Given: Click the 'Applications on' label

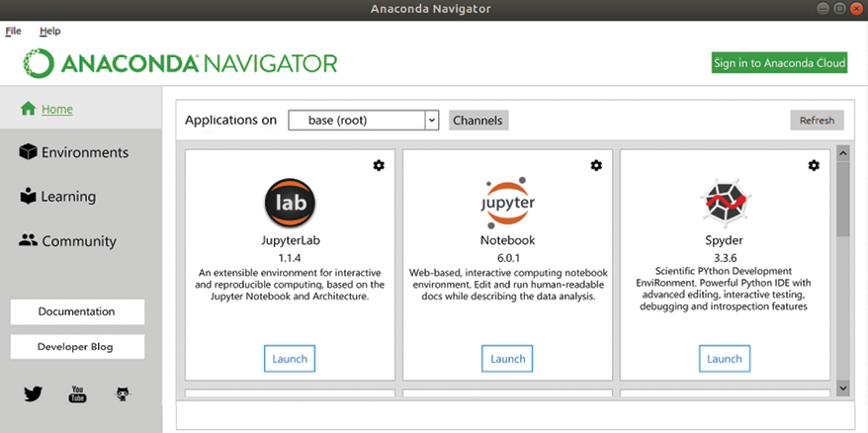Looking at the screenshot, I should coord(230,121).
